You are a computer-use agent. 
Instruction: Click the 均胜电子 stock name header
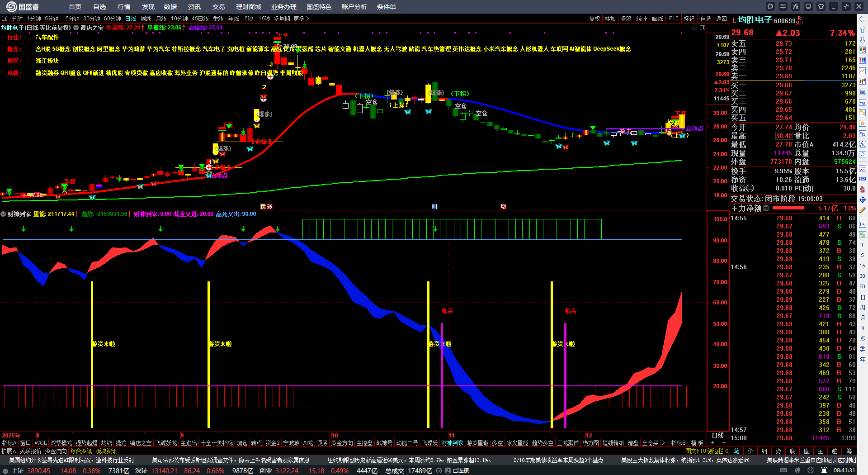[x=755, y=20]
